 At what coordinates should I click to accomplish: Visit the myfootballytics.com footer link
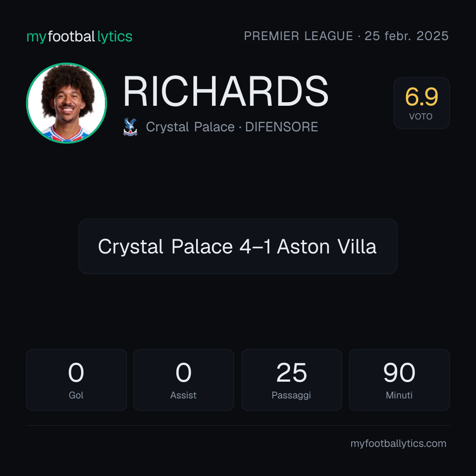398,443
